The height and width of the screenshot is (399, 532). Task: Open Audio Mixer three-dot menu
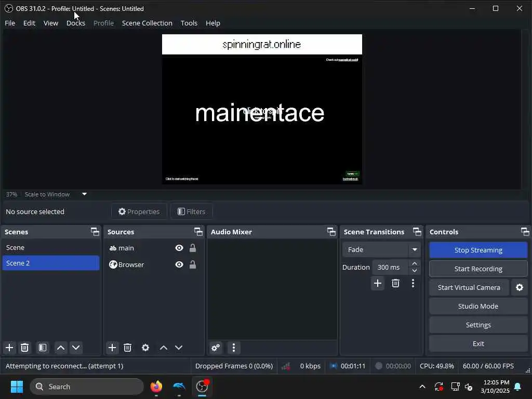point(234,348)
